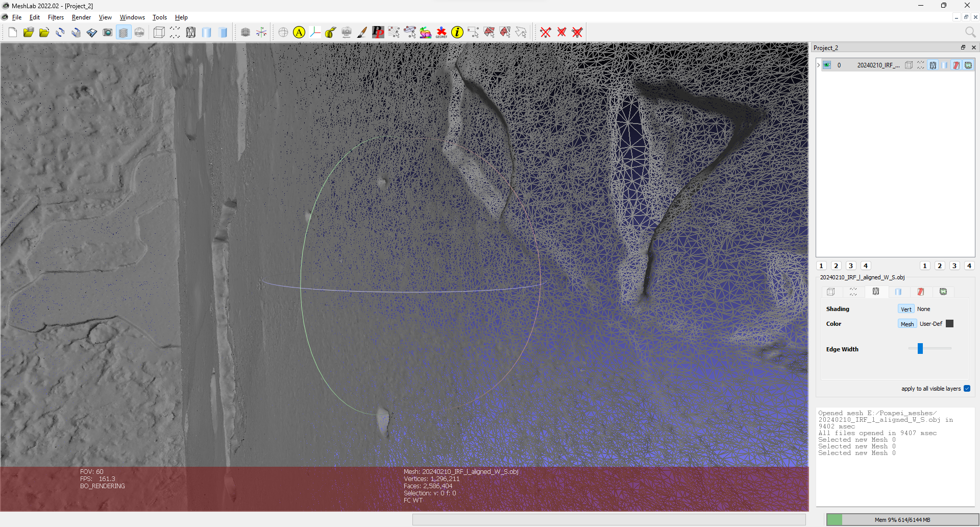This screenshot has width=980, height=527.
Task: Reload all mesh layers
Action: tap(76, 33)
